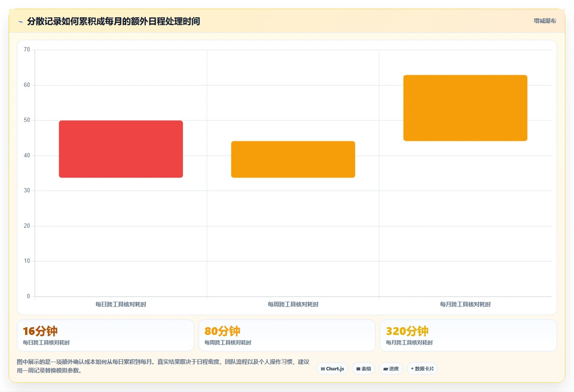
Task: Click the table icon in the 表格 pill
Action: (x=358, y=369)
